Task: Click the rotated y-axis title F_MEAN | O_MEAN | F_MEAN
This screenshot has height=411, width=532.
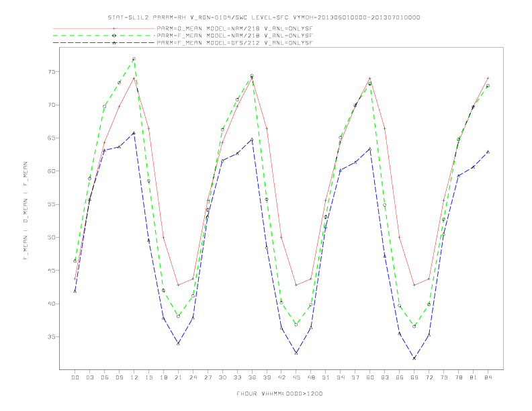Action: click(26, 211)
